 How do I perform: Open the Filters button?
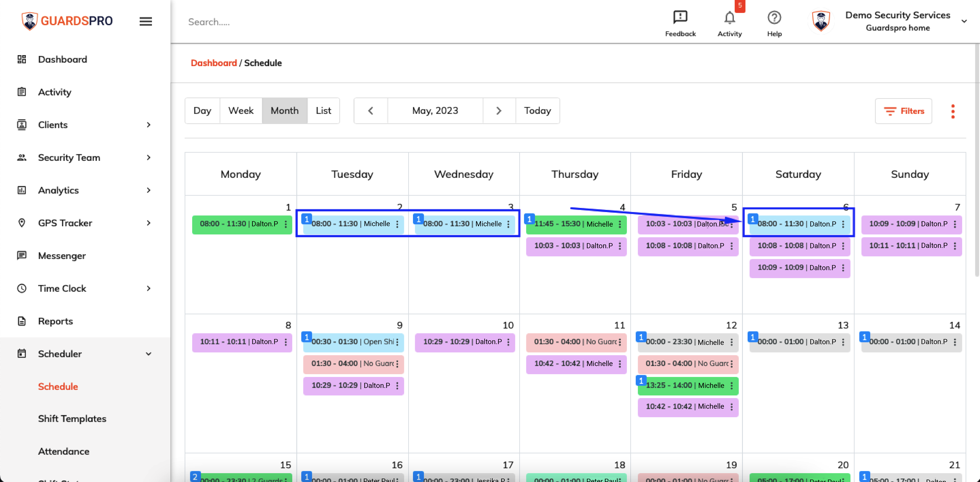[903, 111]
